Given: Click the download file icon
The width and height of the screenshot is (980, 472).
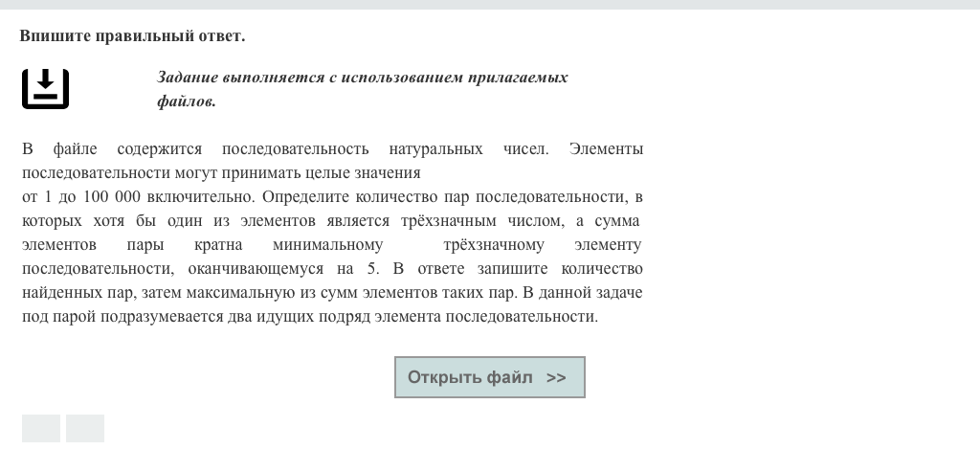Looking at the screenshot, I should click(45, 89).
